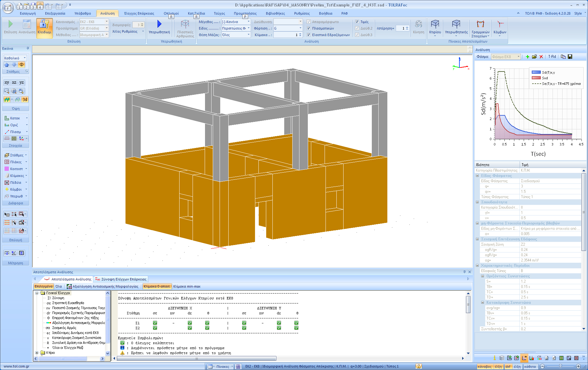Image resolution: width=588 pixels, height=370 pixels.
Task: Open the Φόρτιση dropdown showing G
Action: coord(300,28)
